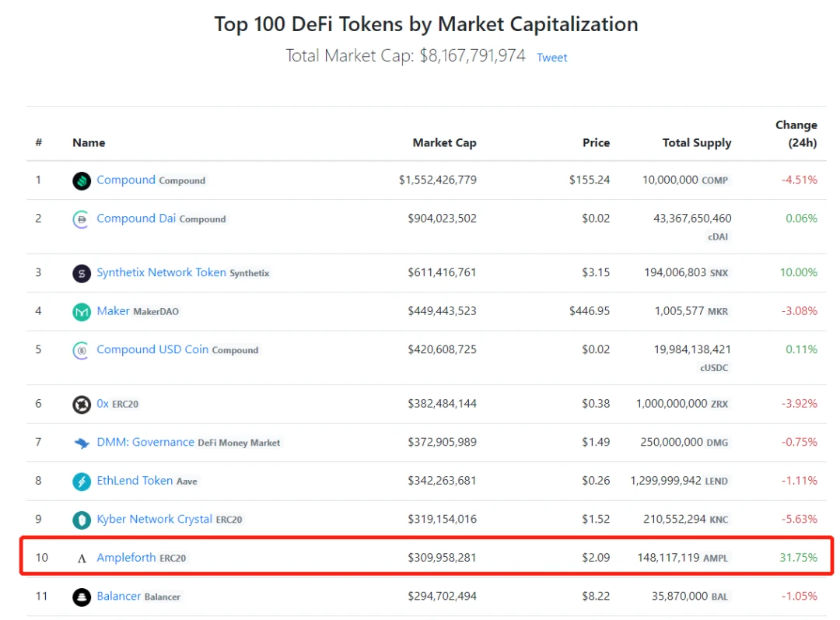The image size is (840, 620).
Task: Click the Price column header
Action: coord(597,143)
